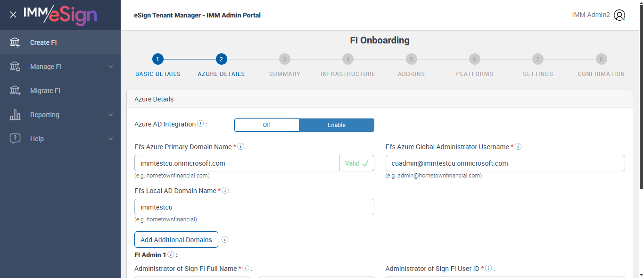The image size is (644, 278).
Task: Switch Azure AD Integration to Off
Action: click(x=267, y=125)
